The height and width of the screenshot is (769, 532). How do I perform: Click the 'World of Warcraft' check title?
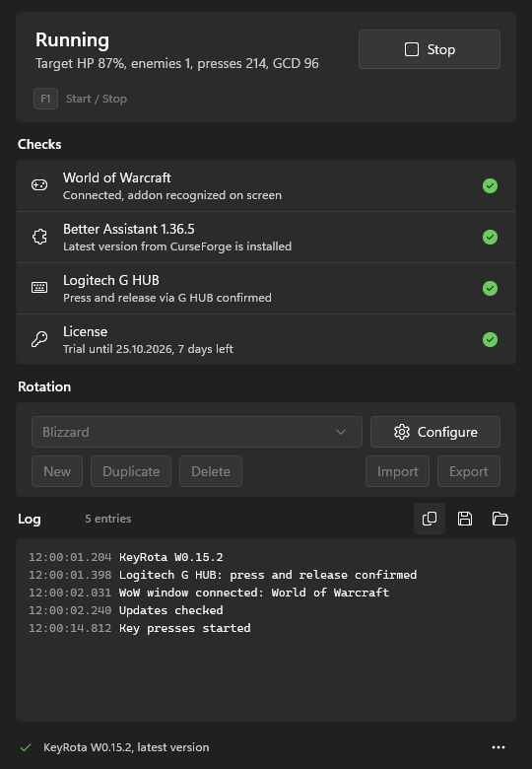[117, 177]
